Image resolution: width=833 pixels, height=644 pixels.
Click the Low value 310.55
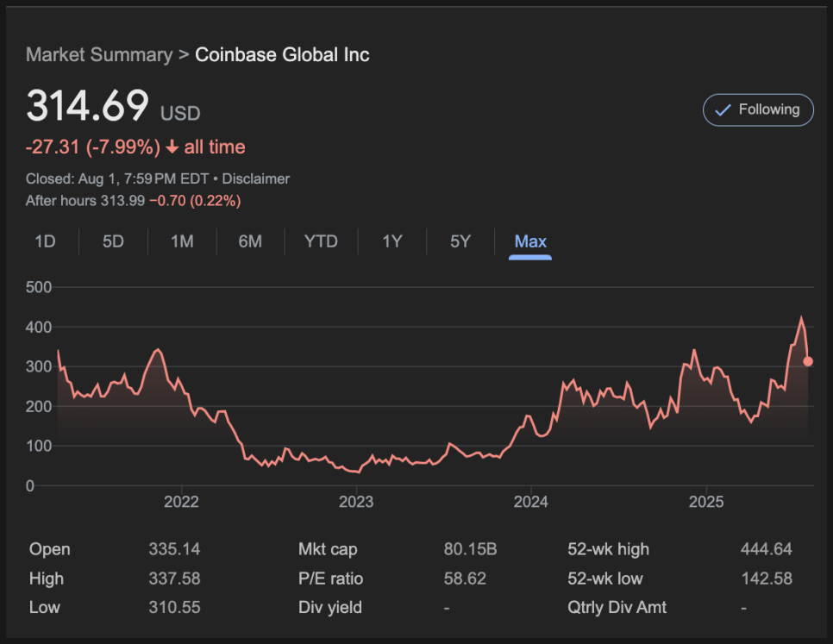tap(174, 608)
